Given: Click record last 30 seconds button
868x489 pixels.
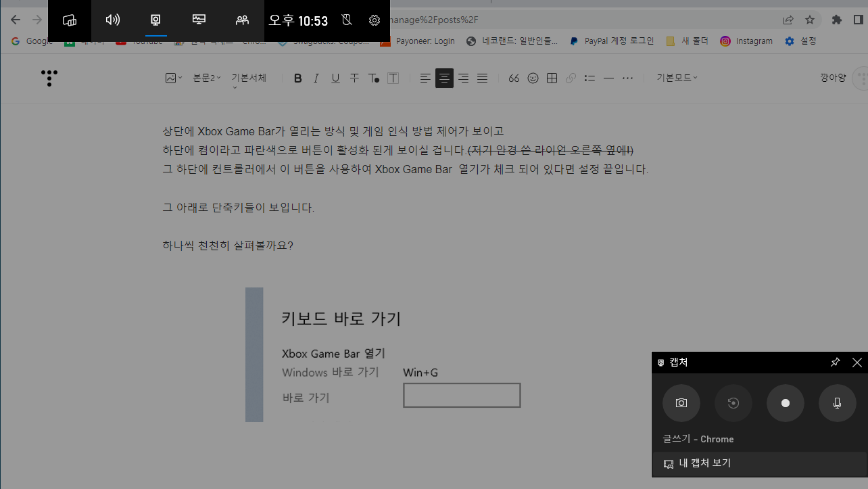Looking at the screenshot, I should point(733,403).
